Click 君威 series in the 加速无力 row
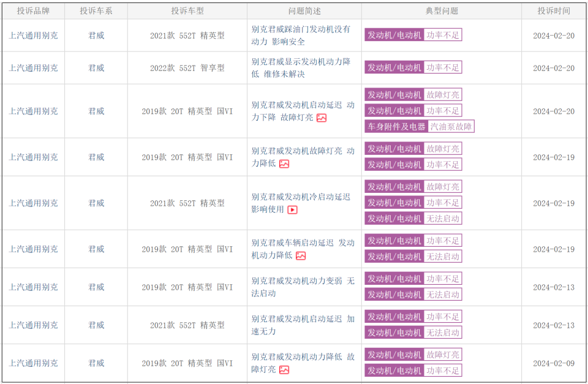588x384 pixels. [x=96, y=325]
